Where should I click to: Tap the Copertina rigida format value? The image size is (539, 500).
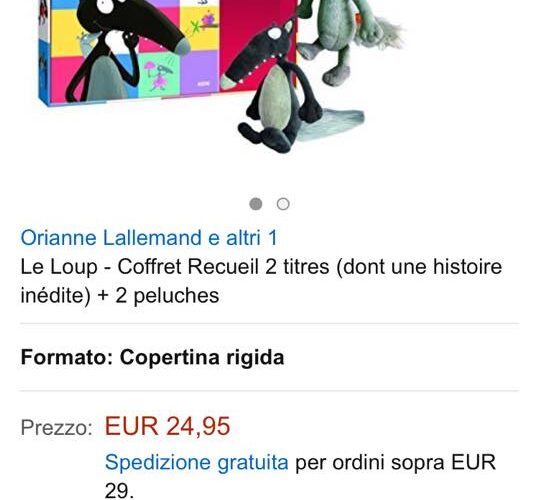click(202, 357)
